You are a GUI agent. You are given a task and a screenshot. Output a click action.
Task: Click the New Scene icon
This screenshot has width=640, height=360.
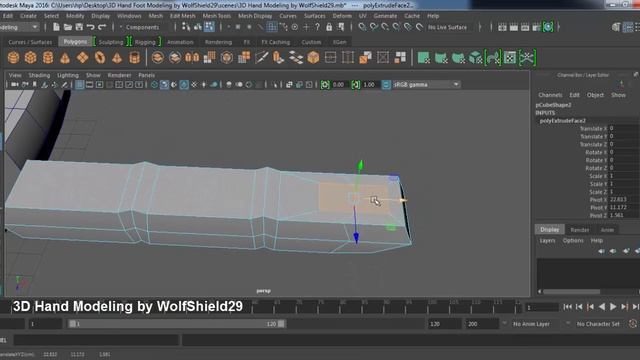pos(56,27)
